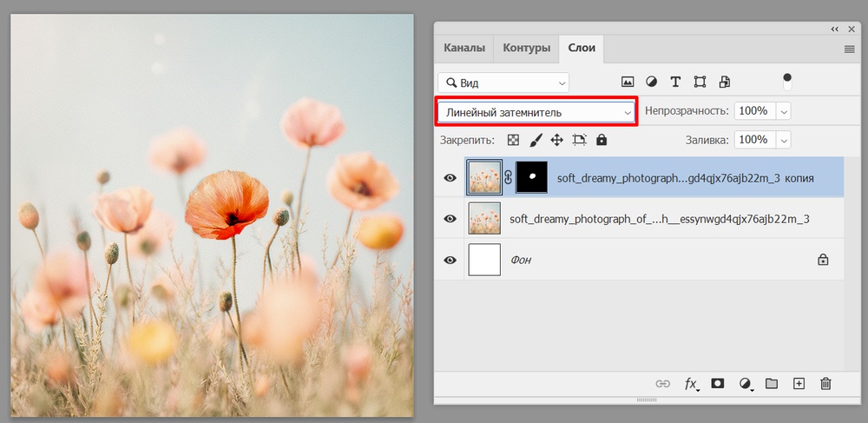Screen dimensions: 868x423
Task: Delete layer with the trash icon
Action: click(x=825, y=383)
